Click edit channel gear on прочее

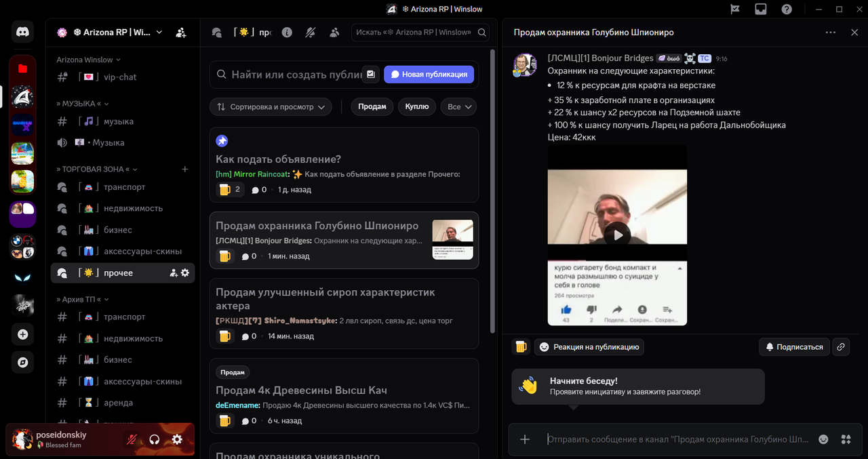(185, 273)
